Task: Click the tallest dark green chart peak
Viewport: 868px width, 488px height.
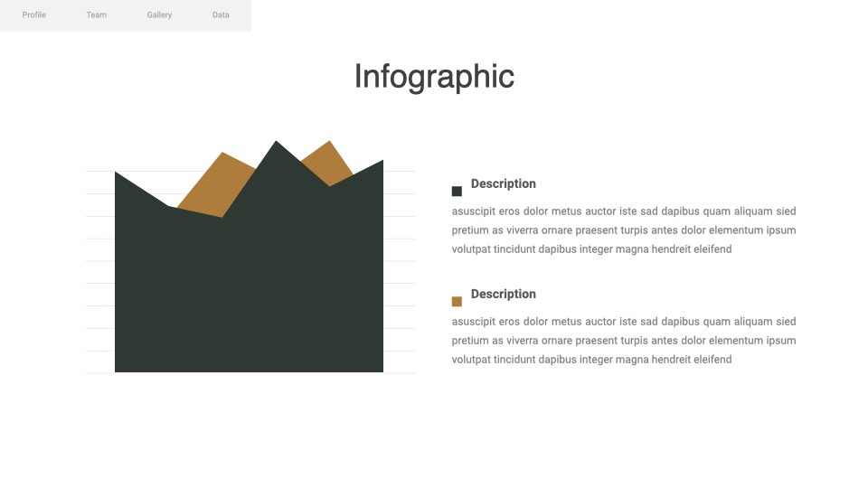Action: click(277, 145)
